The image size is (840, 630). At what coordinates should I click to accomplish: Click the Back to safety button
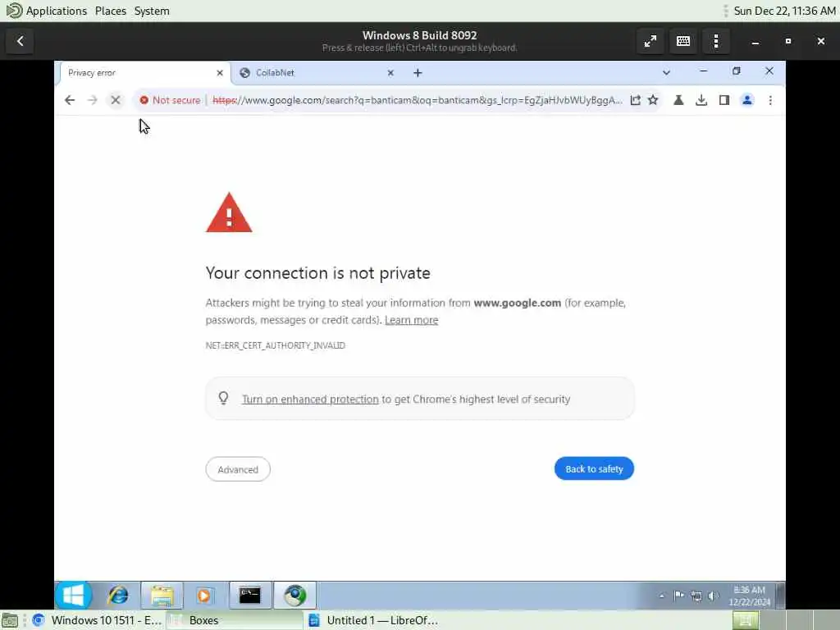[594, 468]
